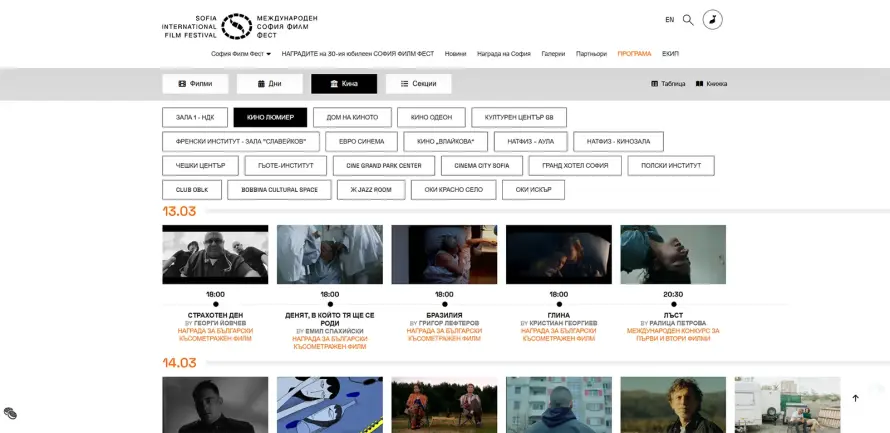
Task: Select ОКИ КРАСНО СЕЛО
Action: [454, 190]
